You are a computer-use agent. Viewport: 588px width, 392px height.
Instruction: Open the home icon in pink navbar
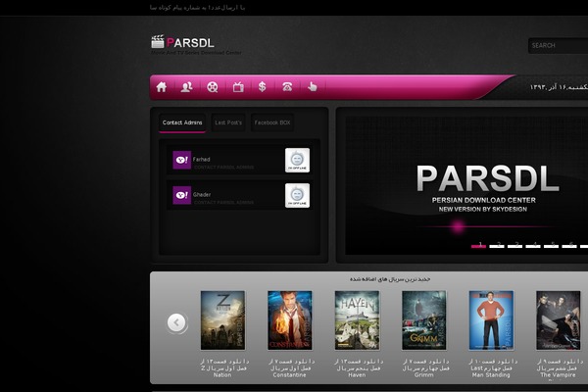[x=162, y=87]
